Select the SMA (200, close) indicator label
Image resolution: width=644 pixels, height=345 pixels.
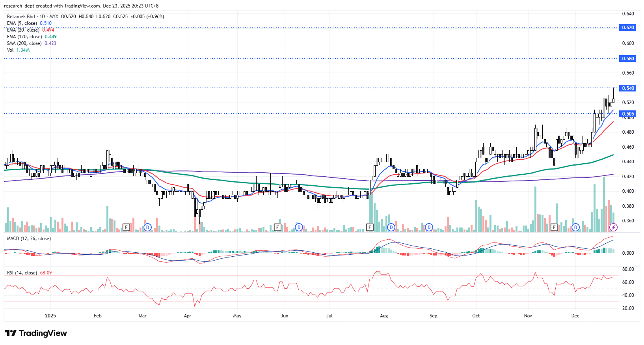point(24,43)
